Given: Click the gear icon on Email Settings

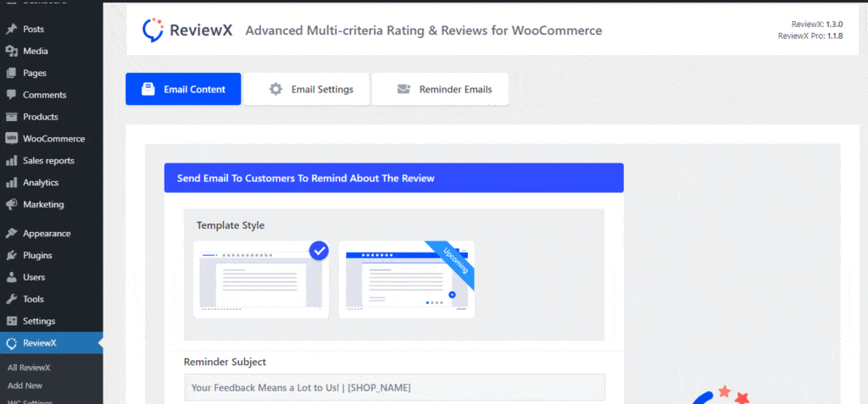Looking at the screenshot, I should click(275, 89).
